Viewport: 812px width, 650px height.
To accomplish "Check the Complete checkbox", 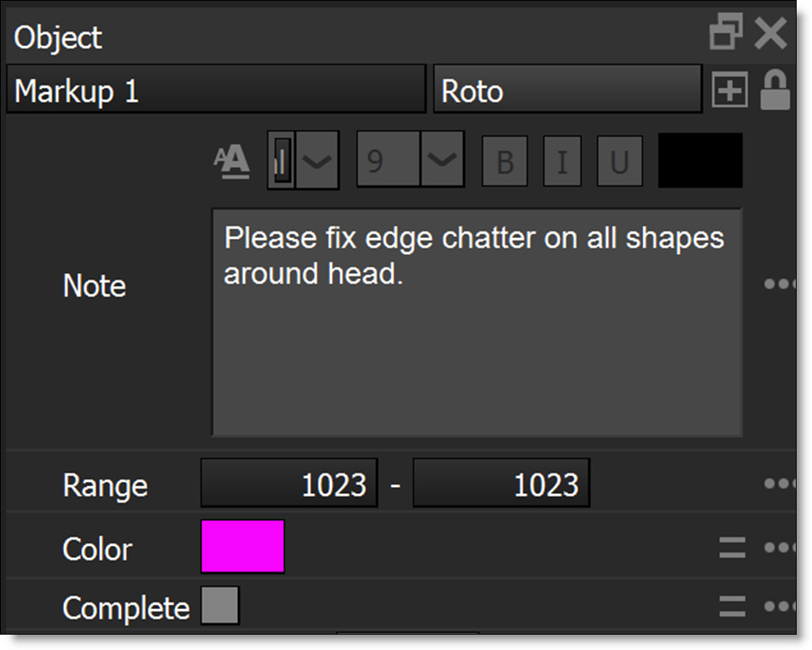I will click(x=220, y=606).
